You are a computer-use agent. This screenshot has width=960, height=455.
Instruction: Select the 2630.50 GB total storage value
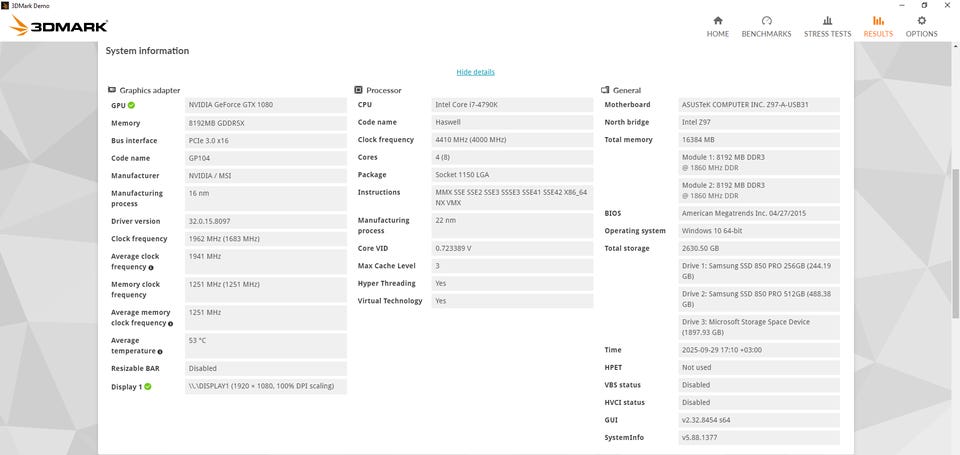tap(759, 249)
